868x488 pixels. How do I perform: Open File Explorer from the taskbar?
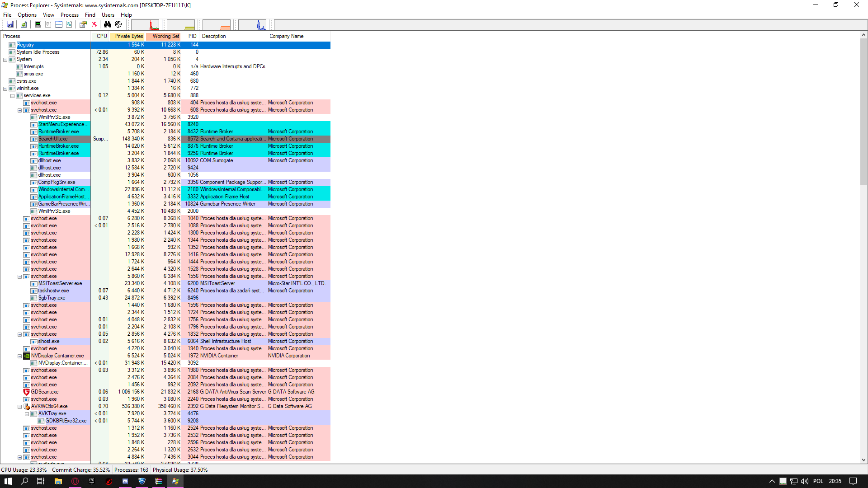pyautogui.click(x=58, y=481)
